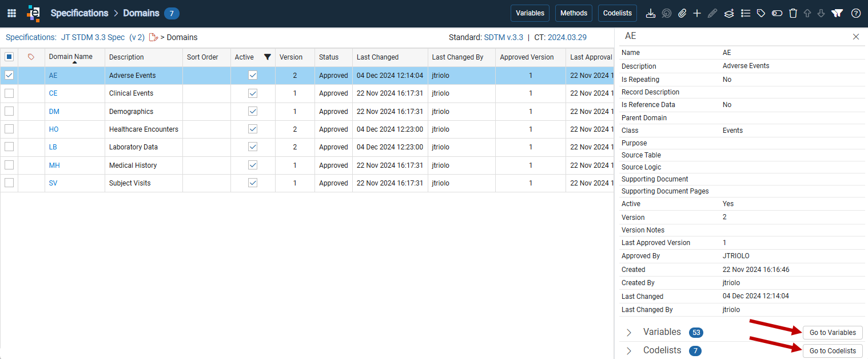Image resolution: width=868 pixels, height=359 pixels.
Task: Check the DM row selection checkbox
Action: click(x=9, y=111)
